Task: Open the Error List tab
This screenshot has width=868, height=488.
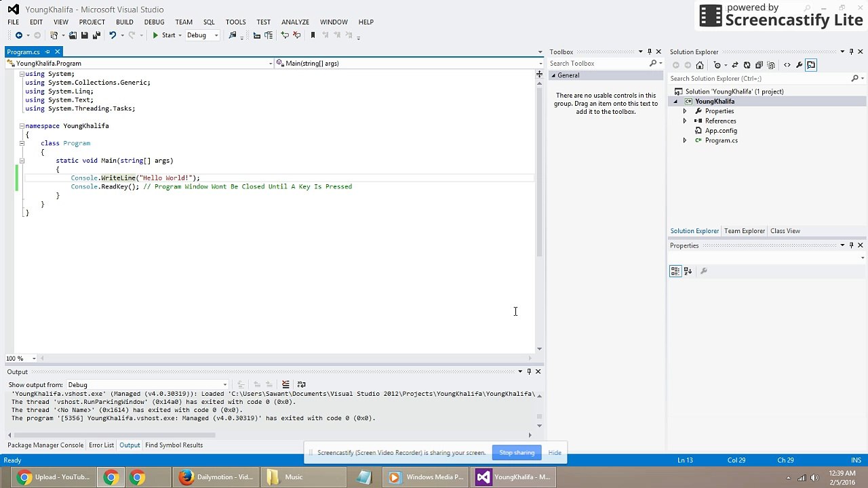Action: [101, 445]
